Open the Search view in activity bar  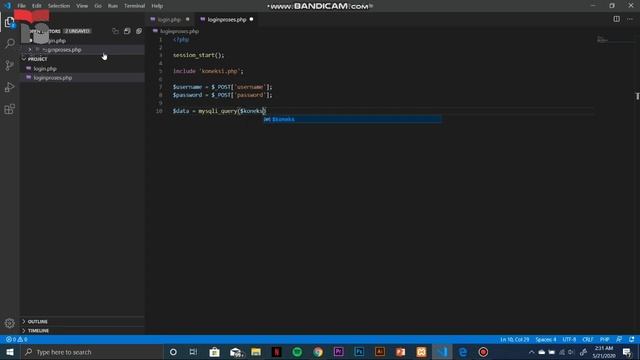pyautogui.click(x=9, y=43)
